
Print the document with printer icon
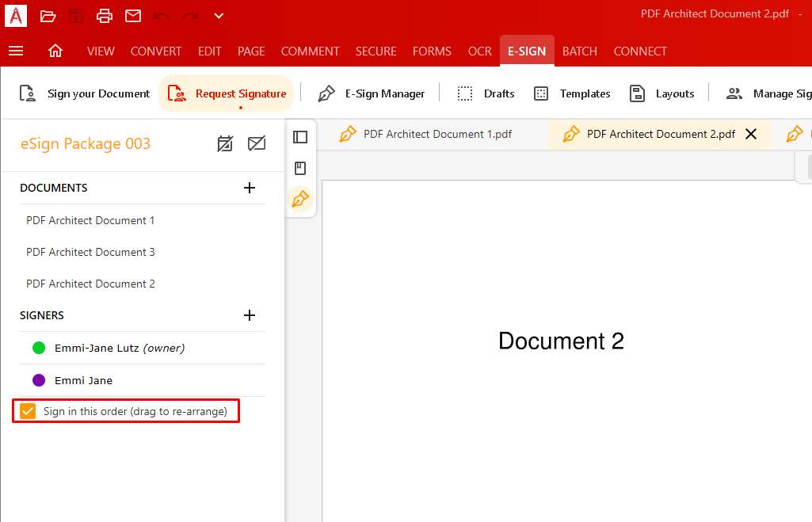[105, 16]
